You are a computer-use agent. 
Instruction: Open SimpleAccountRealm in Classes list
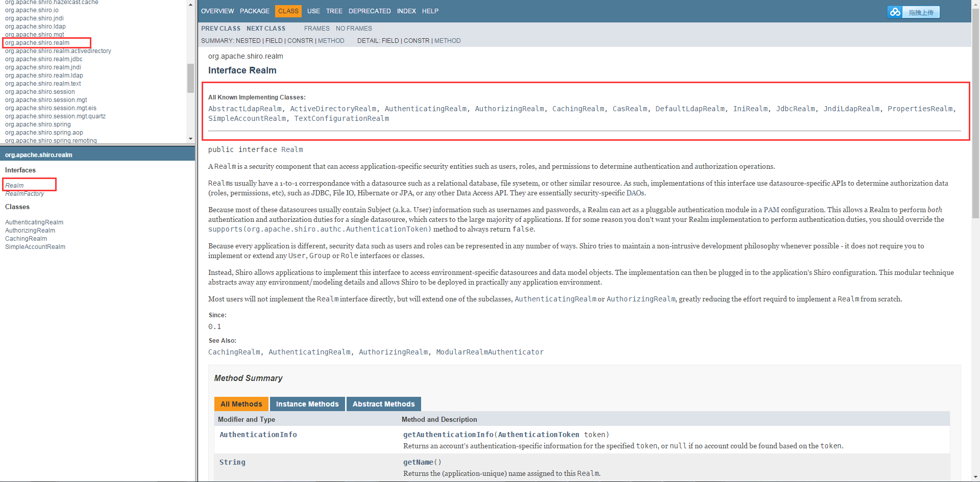coord(35,247)
